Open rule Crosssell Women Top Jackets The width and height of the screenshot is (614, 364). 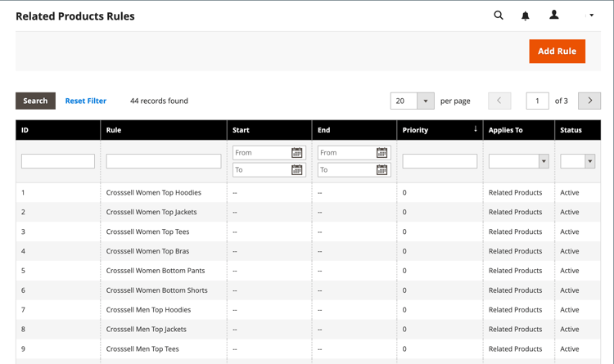(151, 212)
